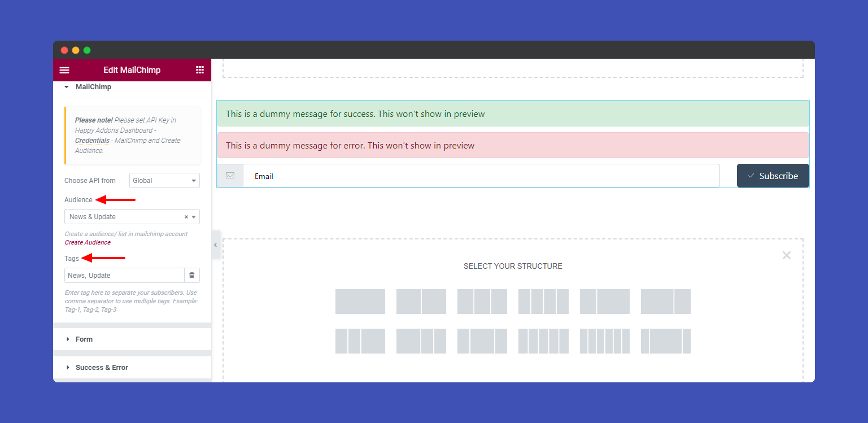Close the select structure box

[x=787, y=255]
